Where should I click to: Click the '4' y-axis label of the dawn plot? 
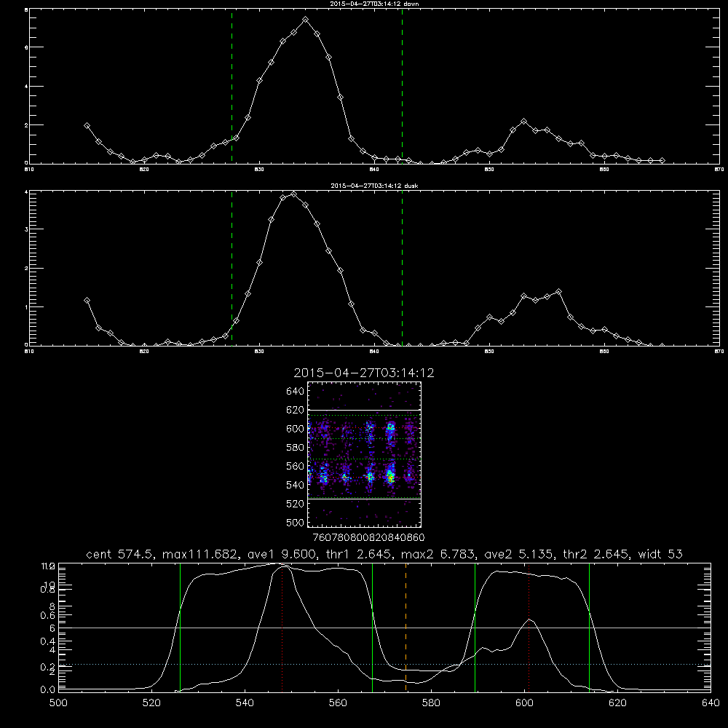(x=26, y=87)
